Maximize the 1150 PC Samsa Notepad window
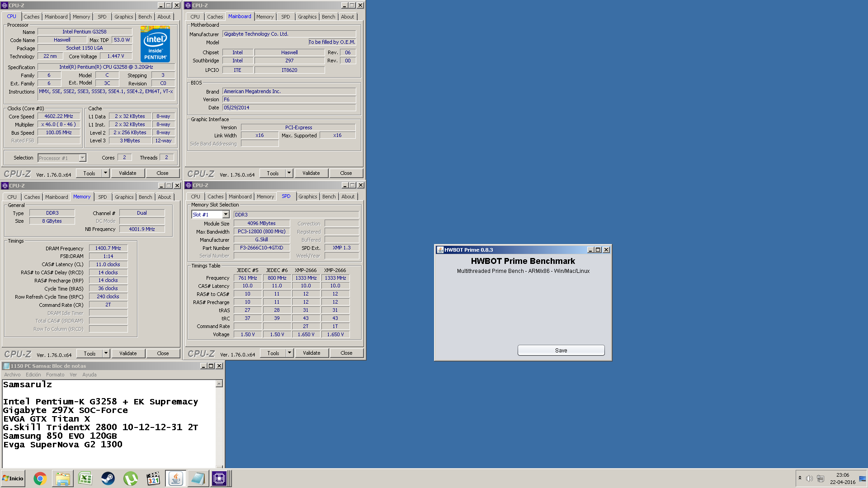This screenshot has height=488, width=868. click(211, 366)
